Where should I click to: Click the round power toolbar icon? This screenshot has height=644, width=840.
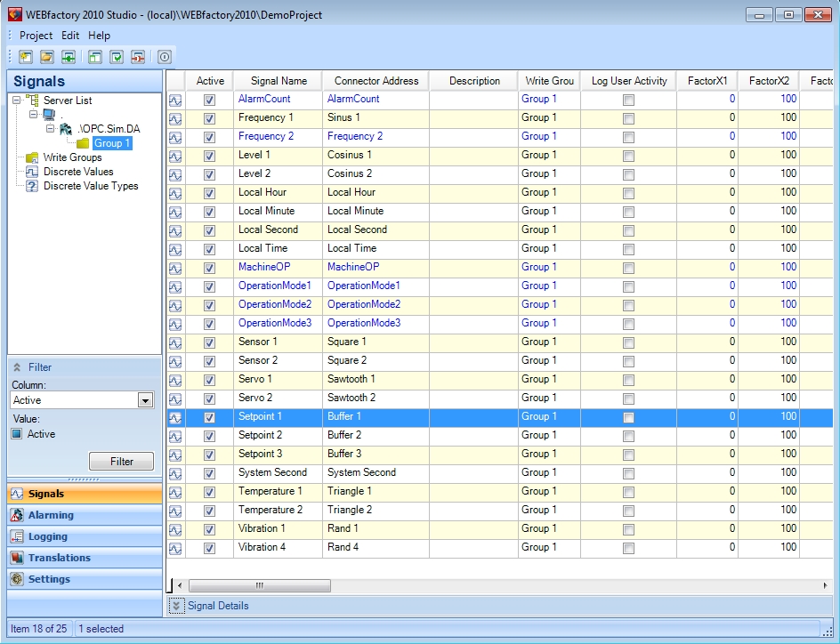(165, 57)
